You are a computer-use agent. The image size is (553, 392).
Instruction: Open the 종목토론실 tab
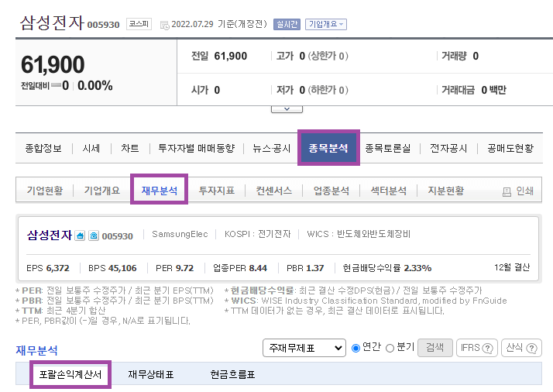pos(387,148)
